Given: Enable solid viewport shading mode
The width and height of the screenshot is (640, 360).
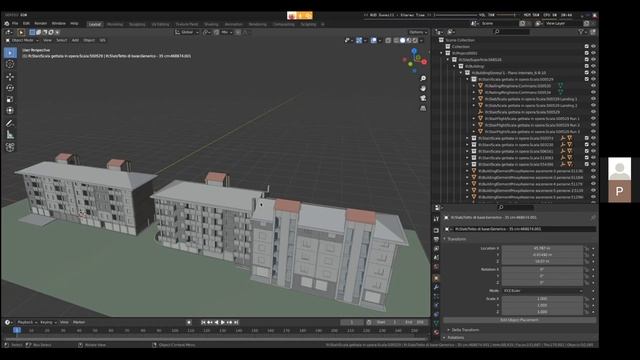Looking at the screenshot, I should [x=402, y=40].
